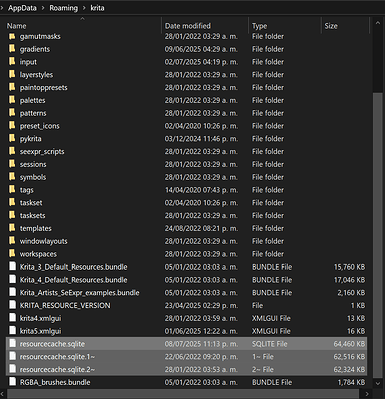The width and height of the screenshot is (385, 399).
Task: Click the Krita_4_Default_Resources.bundle file icon
Action: (12, 279)
